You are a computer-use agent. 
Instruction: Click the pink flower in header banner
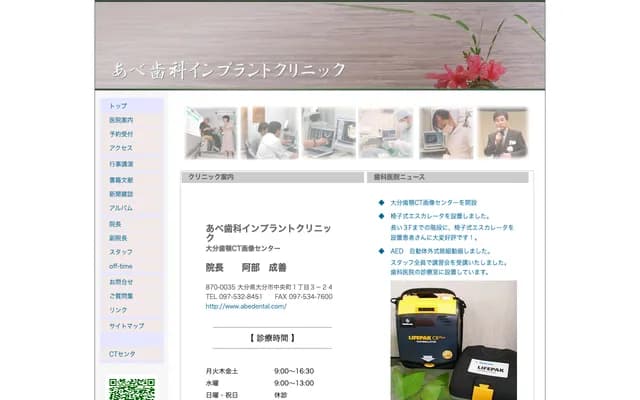click(x=469, y=72)
